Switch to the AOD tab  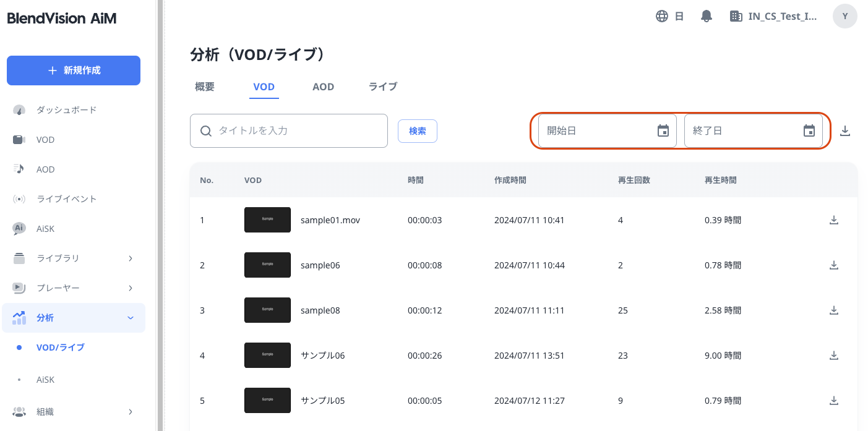(323, 87)
